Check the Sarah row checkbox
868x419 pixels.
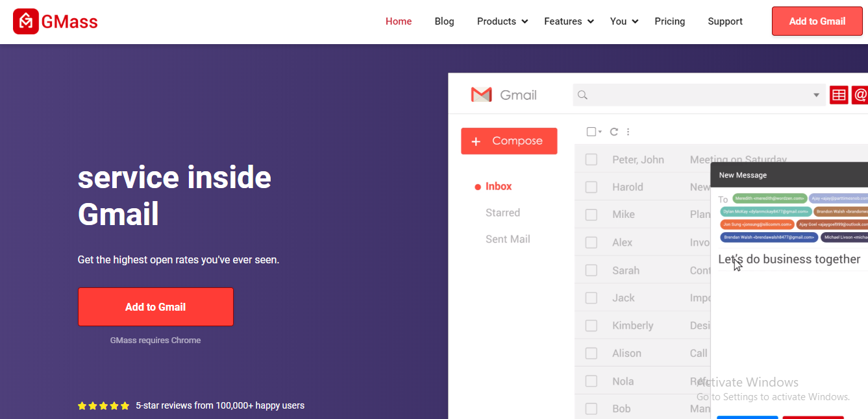pyautogui.click(x=591, y=270)
